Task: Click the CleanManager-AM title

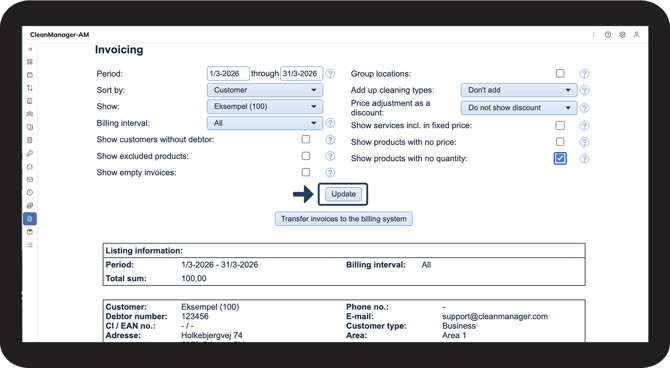Action: coord(59,35)
